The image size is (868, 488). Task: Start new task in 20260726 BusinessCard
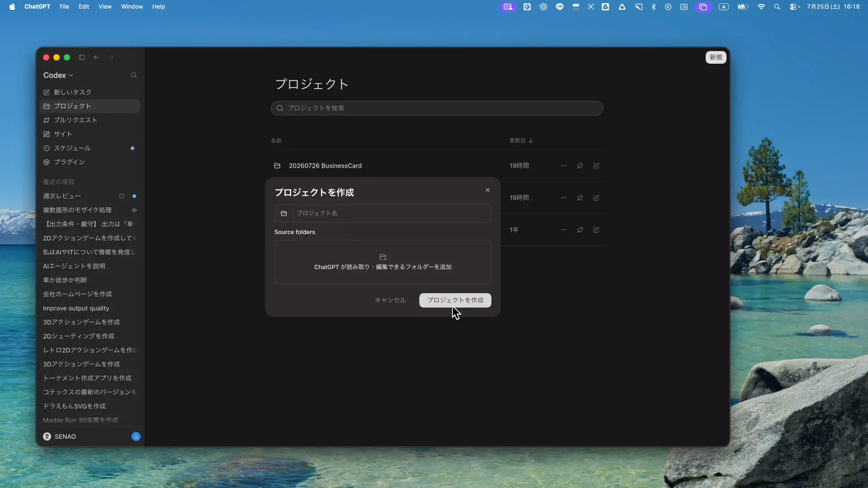coord(596,166)
